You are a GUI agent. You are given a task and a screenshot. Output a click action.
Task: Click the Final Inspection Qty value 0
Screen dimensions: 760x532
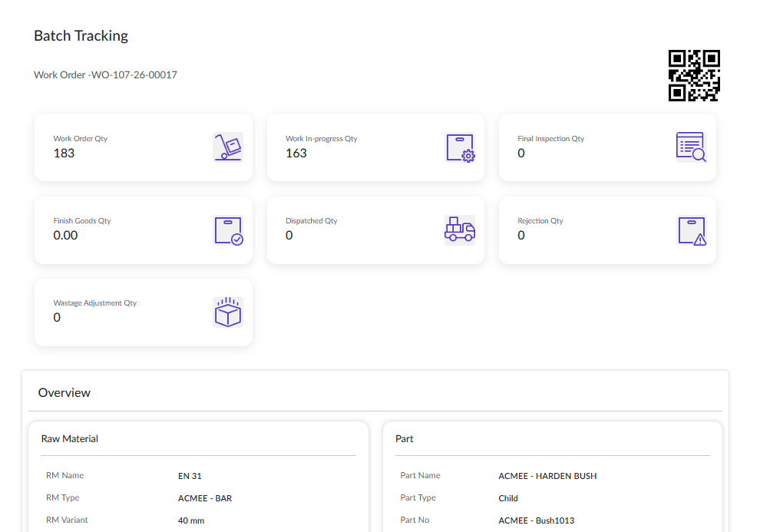[x=521, y=153]
